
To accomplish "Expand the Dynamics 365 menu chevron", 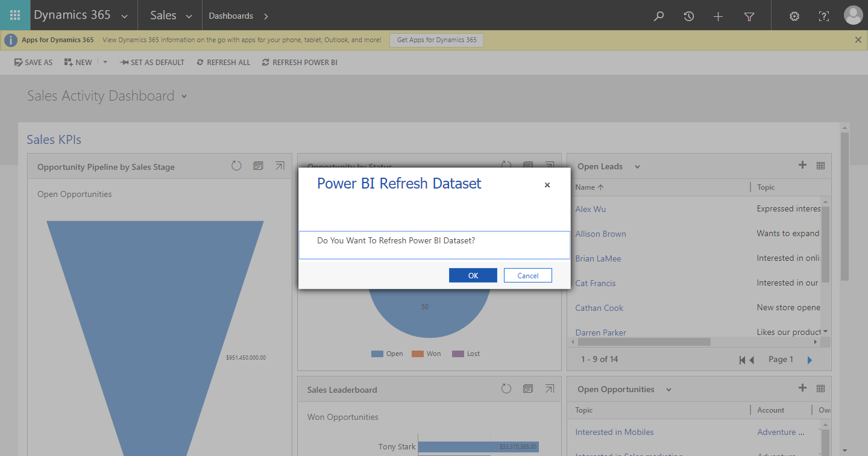I will pyautogui.click(x=124, y=16).
